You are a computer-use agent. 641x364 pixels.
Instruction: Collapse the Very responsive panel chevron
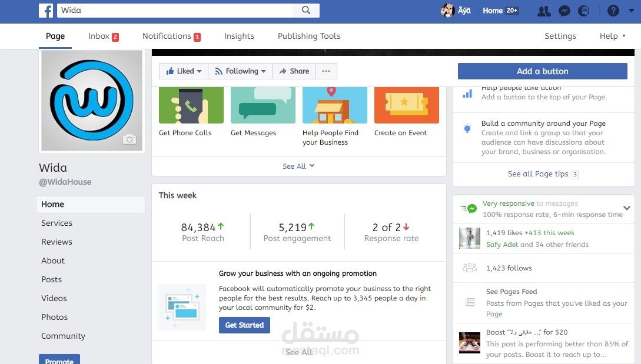click(x=626, y=208)
